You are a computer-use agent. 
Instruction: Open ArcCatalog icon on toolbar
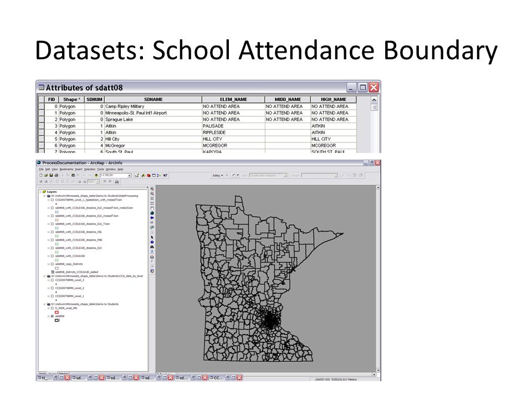tap(143, 176)
